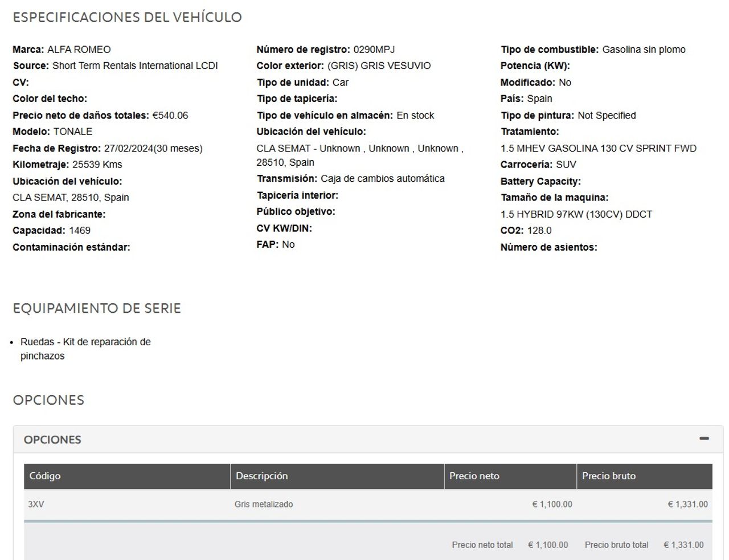Click the Opciones panel header bar
The width and height of the screenshot is (729, 560).
click(x=368, y=439)
